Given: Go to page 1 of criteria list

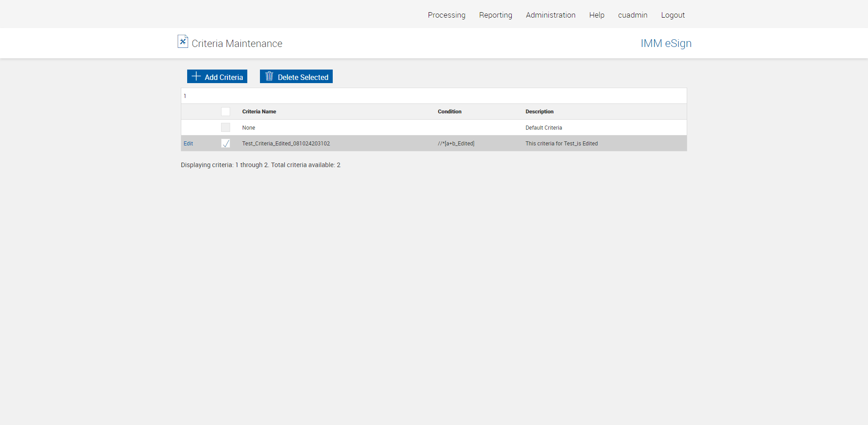Looking at the screenshot, I should coord(185,96).
